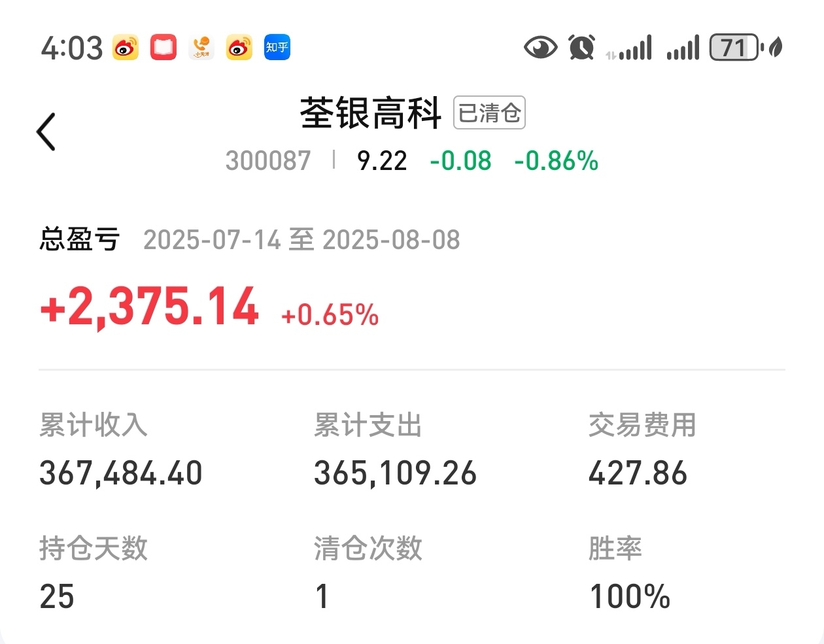Open the red book app notification

point(163,48)
